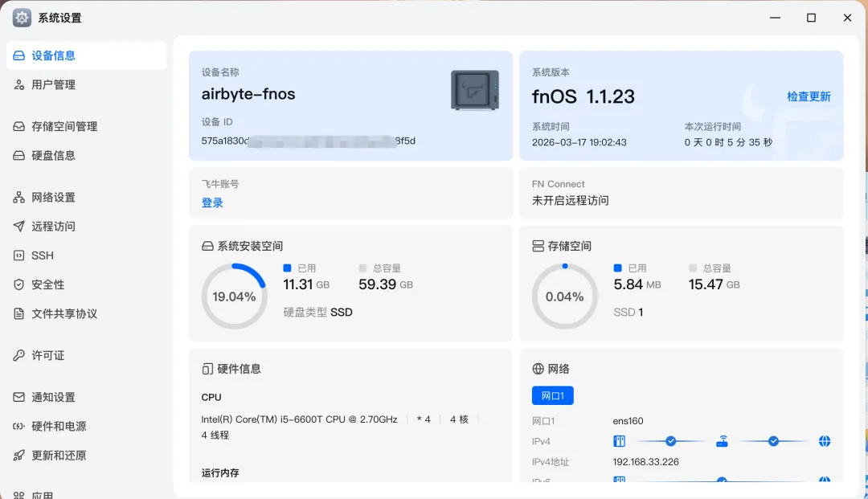The height and width of the screenshot is (499, 868).
Task: Open 远程访问 settings
Action: [86, 227]
